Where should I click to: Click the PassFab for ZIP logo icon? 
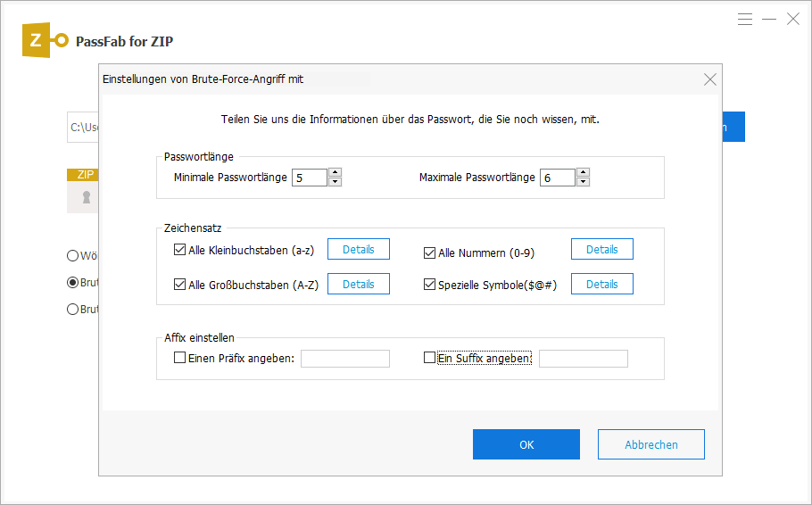tap(45, 40)
